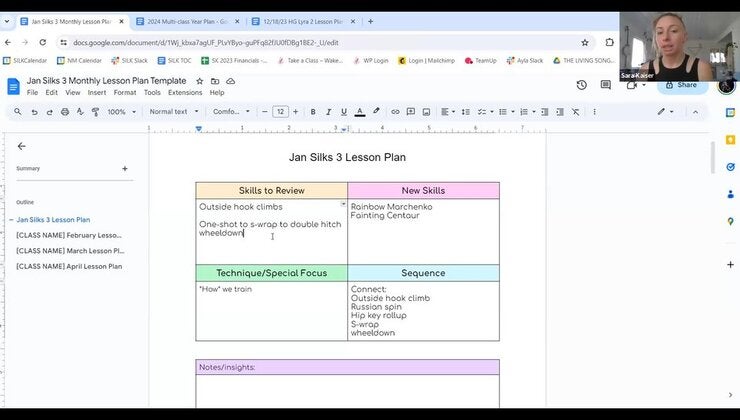Image resolution: width=740 pixels, height=420 pixels.
Task: Open Google Tasks in the side panel
Action: (731, 167)
